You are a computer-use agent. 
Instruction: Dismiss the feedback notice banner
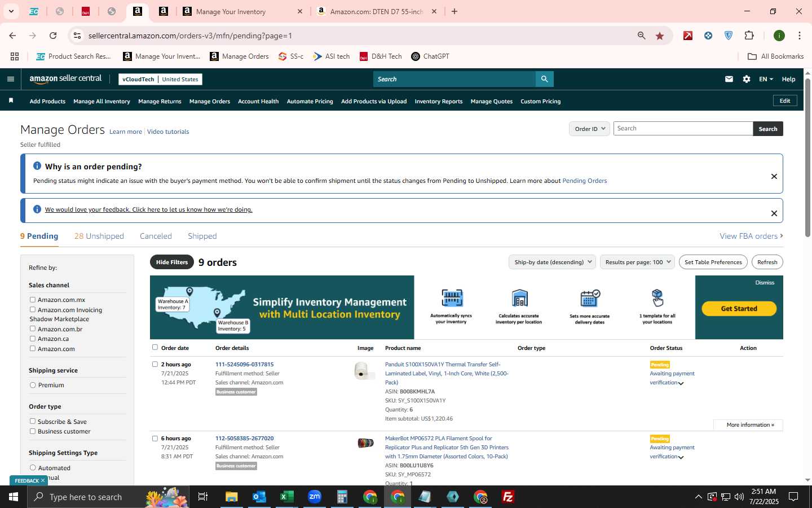(774, 213)
